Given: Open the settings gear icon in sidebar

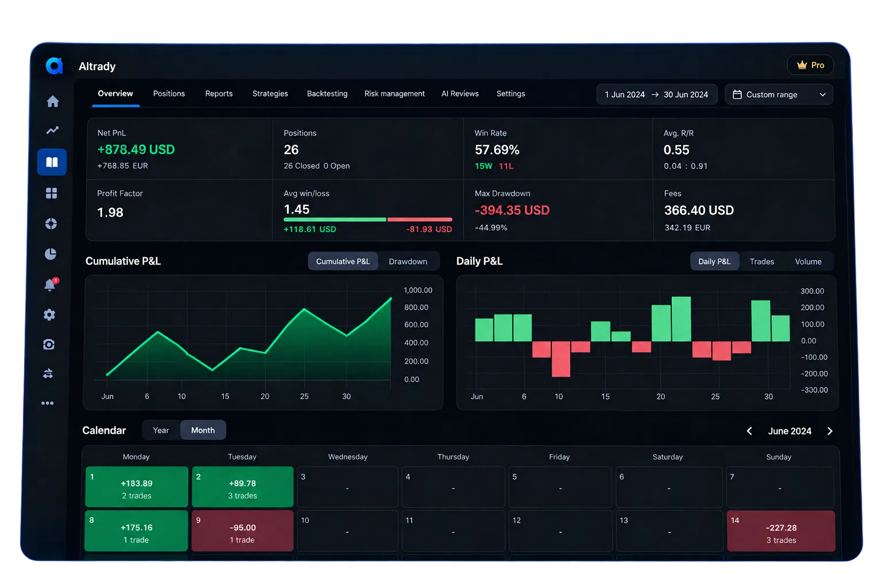Looking at the screenshot, I should (x=49, y=315).
